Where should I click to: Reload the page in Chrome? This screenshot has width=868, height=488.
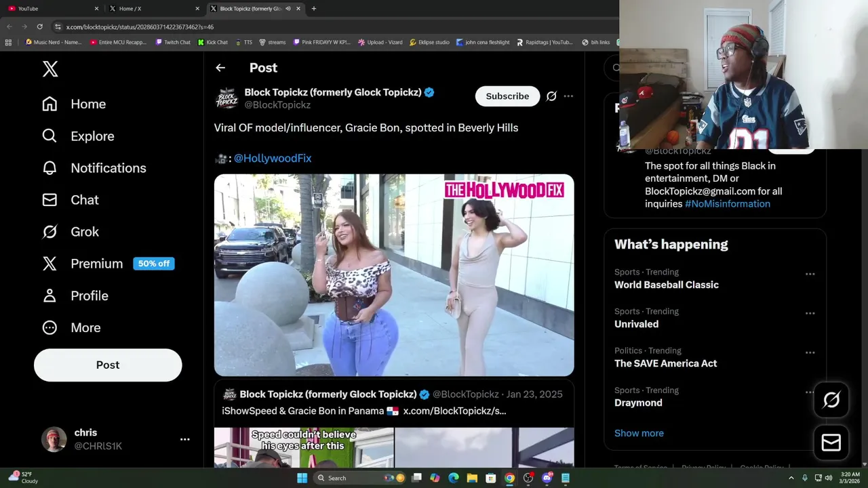(40, 26)
